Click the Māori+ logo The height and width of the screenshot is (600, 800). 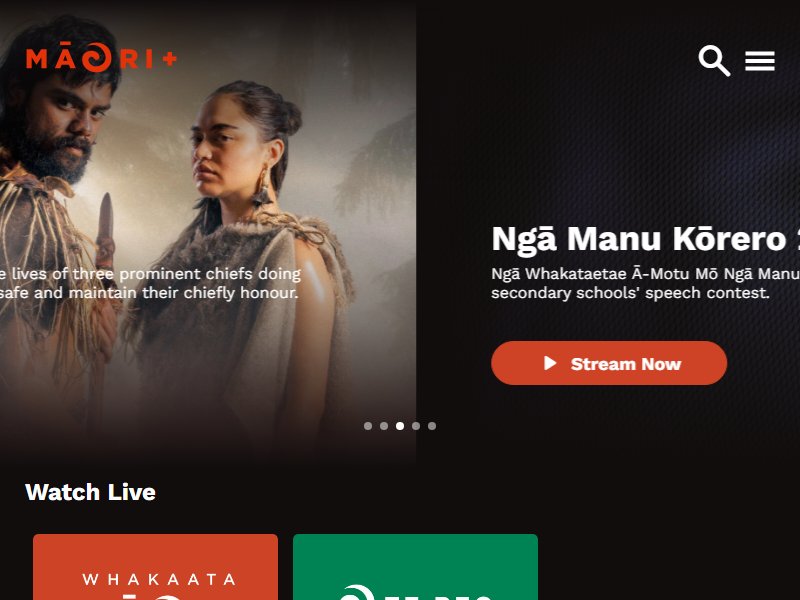102,58
